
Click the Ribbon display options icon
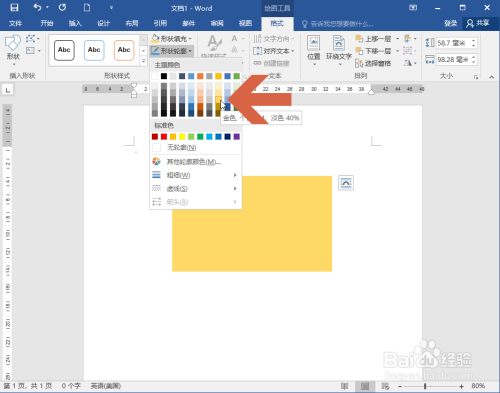[x=413, y=8]
